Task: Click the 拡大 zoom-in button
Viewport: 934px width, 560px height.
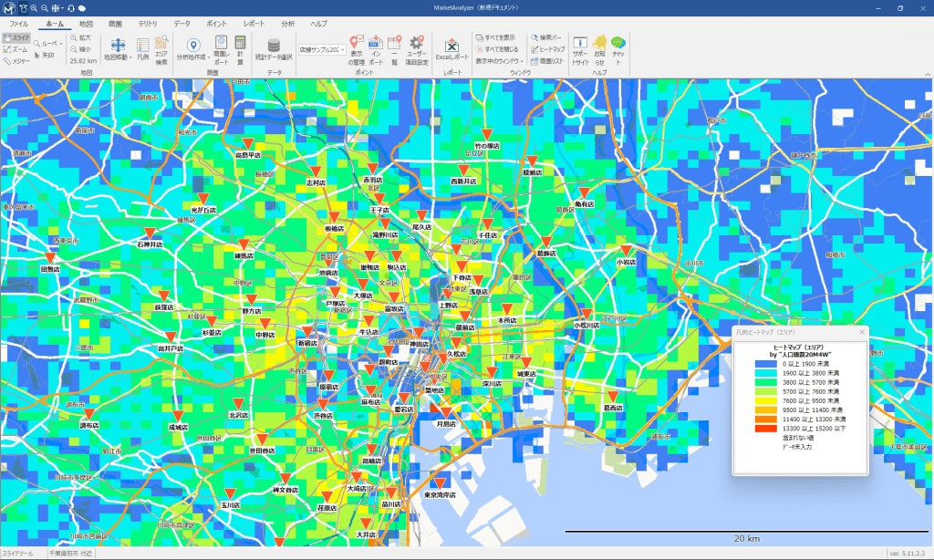Action: [80, 37]
